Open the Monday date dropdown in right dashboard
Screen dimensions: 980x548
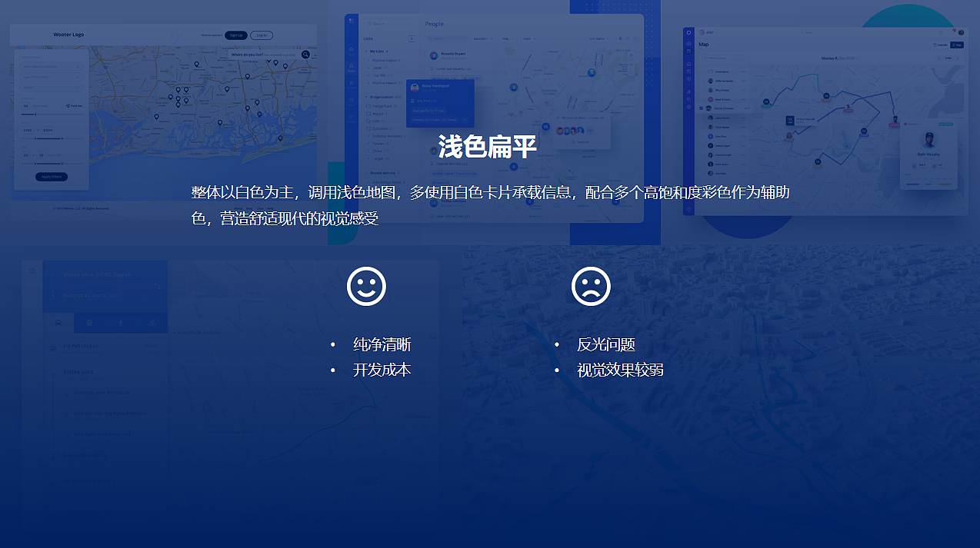[839, 58]
